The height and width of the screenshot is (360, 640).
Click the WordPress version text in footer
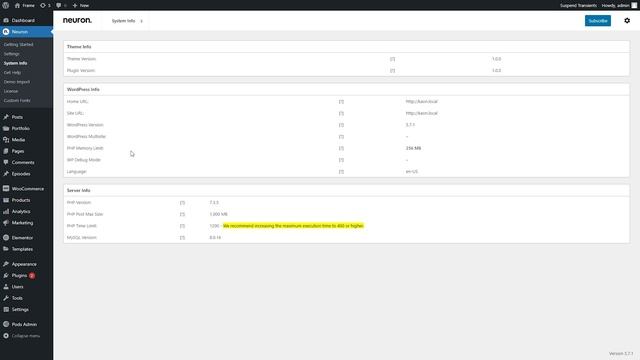[620, 353]
